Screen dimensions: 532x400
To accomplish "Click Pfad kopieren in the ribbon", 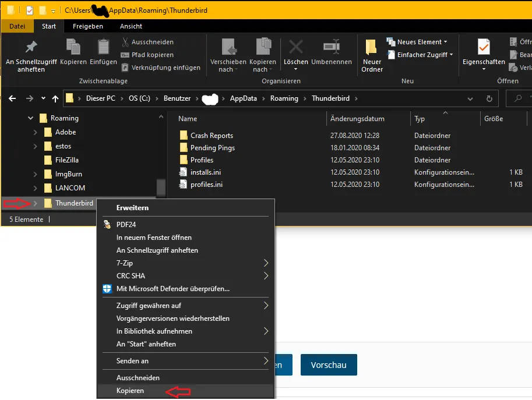I will [147, 55].
